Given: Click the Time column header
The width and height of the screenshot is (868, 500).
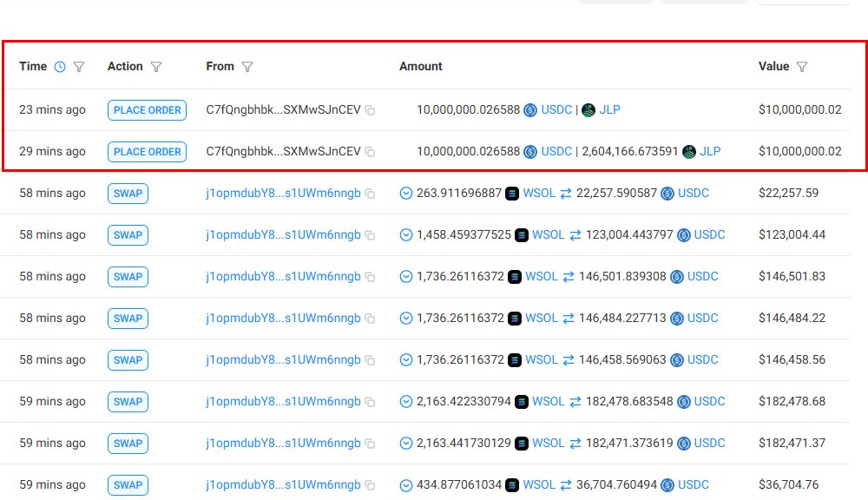Looking at the screenshot, I should click(x=33, y=67).
